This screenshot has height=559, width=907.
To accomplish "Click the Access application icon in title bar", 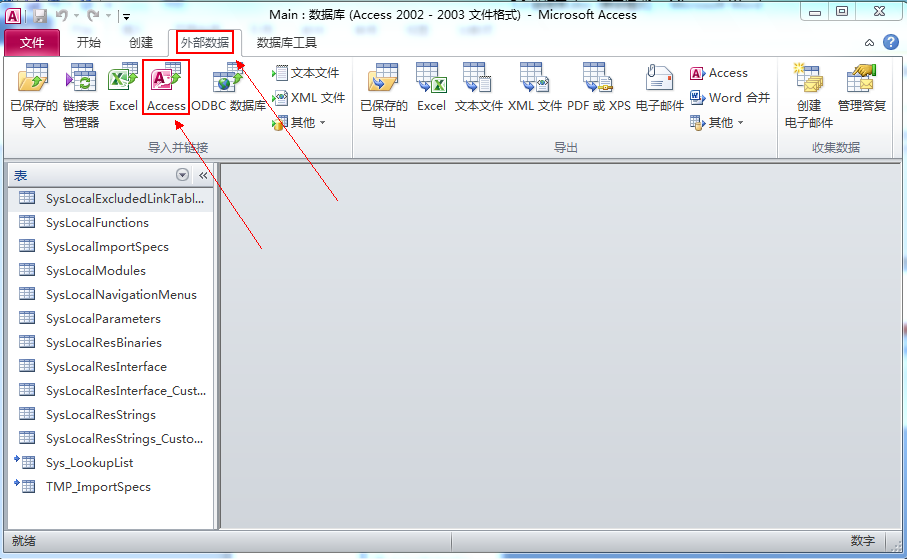I will coord(13,16).
